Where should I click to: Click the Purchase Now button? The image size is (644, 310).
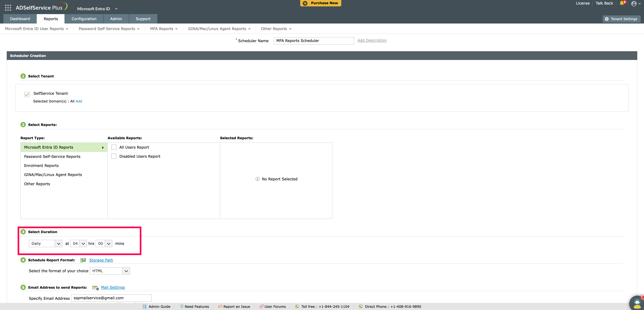point(321,3)
